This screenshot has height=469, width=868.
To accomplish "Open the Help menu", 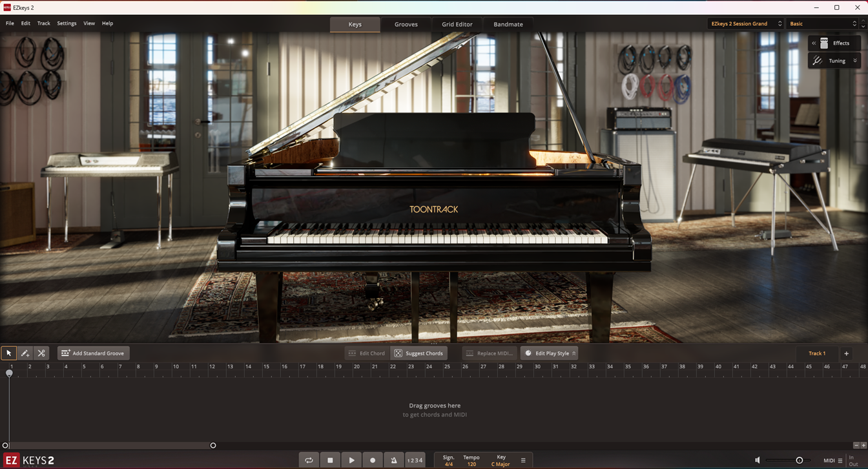I will tap(107, 23).
